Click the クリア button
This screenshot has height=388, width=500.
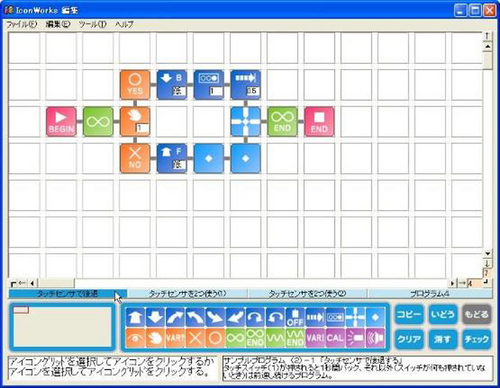409,339
